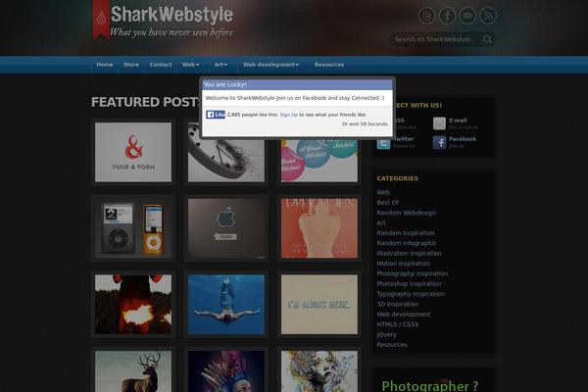The width and height of the screenshot is (588, 392).
Task: Open the RSS feed circle icon in header
Action: 488,16
